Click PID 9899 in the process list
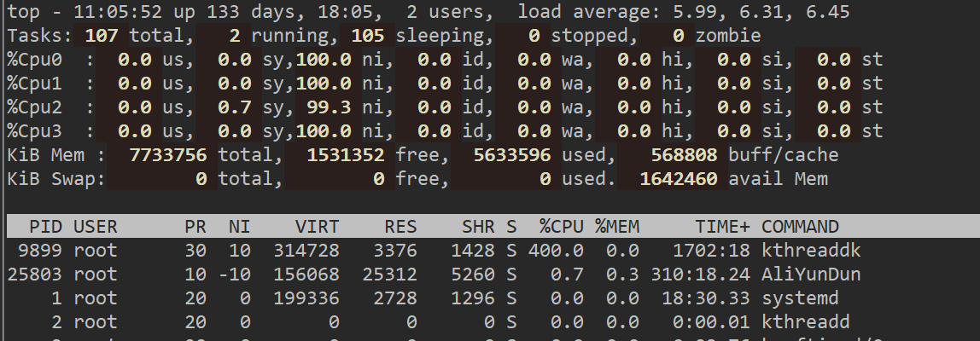The width and height of the screenshot is (980, 341). click(x=39, y=251)
